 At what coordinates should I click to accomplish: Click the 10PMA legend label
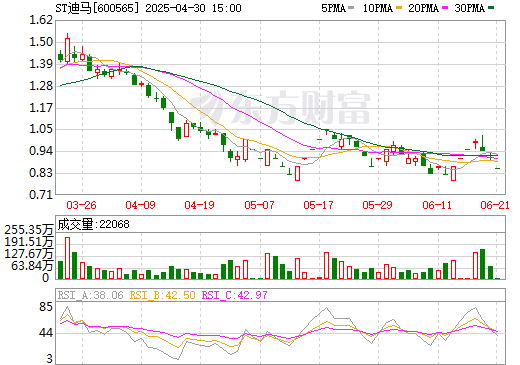point(378,8)
